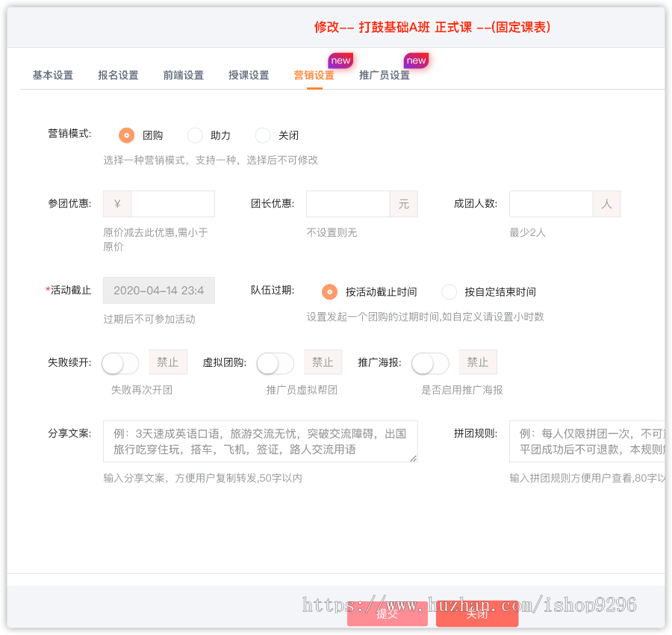Select the 营销设置 tab
The height and width of the screenshot is (635, 672).
pyautogui.click(x=312, y=75)
